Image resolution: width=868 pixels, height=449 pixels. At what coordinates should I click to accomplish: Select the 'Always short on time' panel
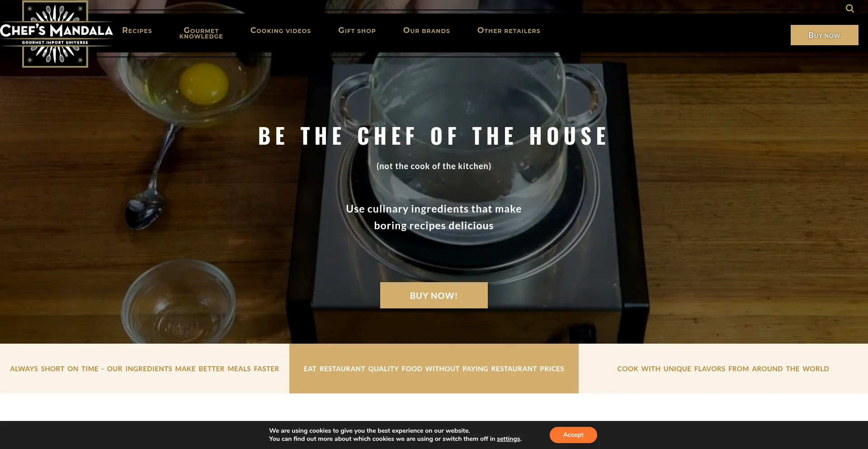click(x=145, y=369)
